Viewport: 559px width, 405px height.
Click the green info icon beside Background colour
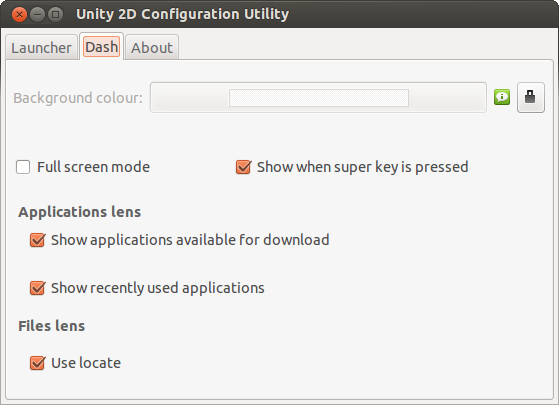[x=502, y=97]
